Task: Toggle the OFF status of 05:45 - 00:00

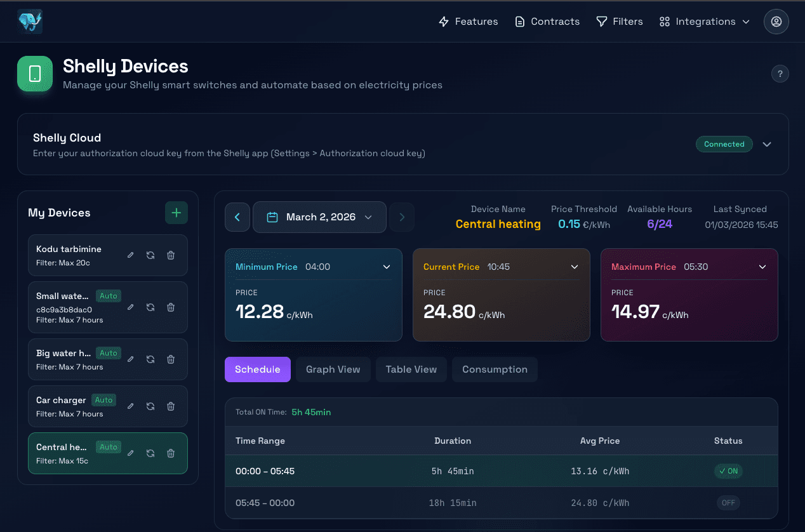Action: 728,503
